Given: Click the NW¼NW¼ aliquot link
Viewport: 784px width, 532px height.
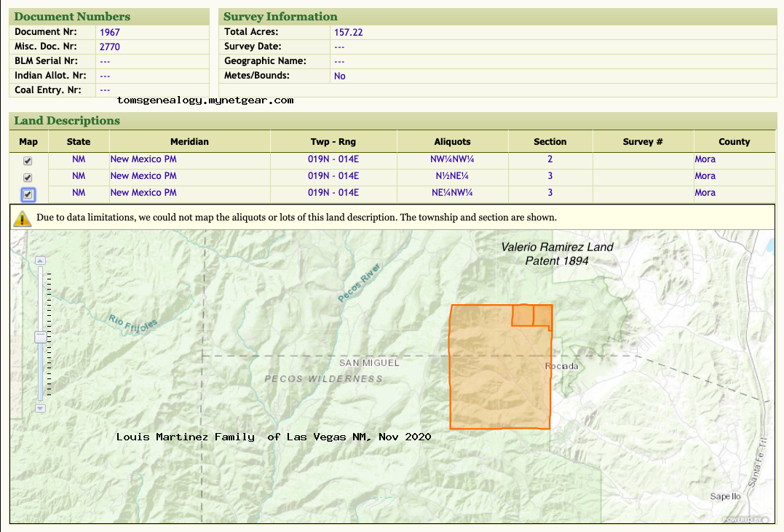Looking at the screenshot, I should (451, 159).
